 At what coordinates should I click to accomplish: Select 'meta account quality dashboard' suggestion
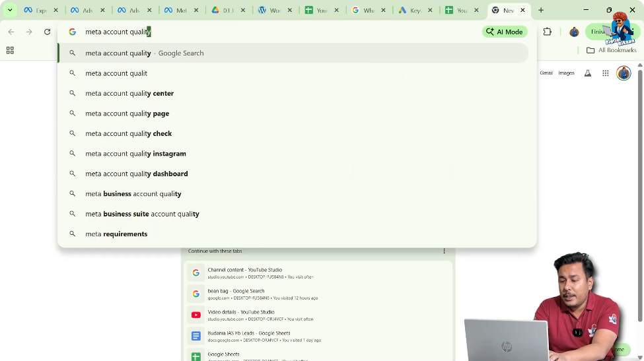tap(293, 174)
